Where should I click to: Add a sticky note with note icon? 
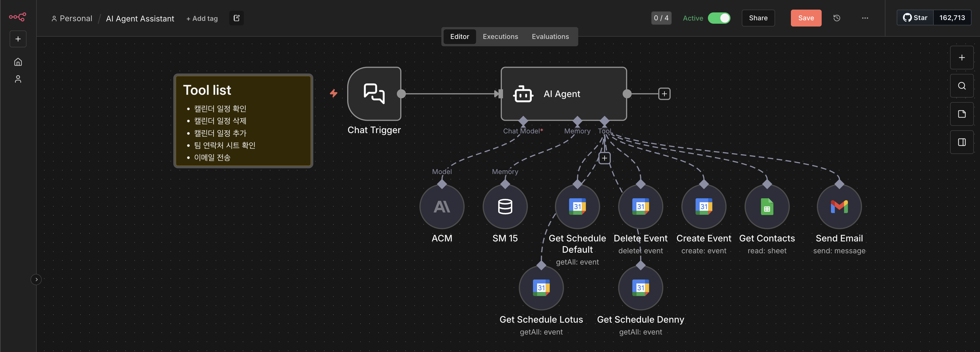click(x=962, y=114)
